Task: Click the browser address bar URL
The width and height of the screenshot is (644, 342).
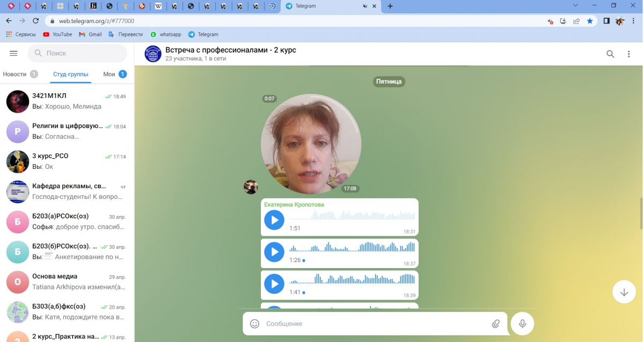Action: (97, 21)
